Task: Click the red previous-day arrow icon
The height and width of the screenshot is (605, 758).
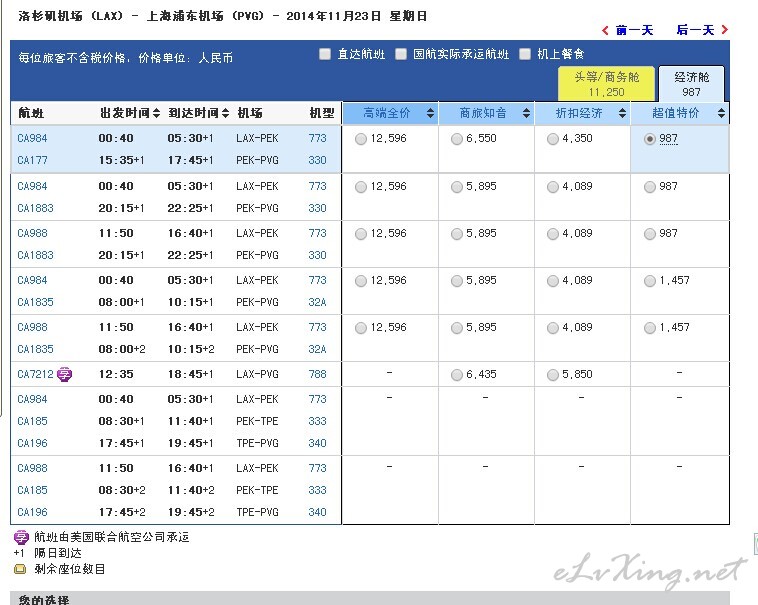Action: click(x=606, y=31)
